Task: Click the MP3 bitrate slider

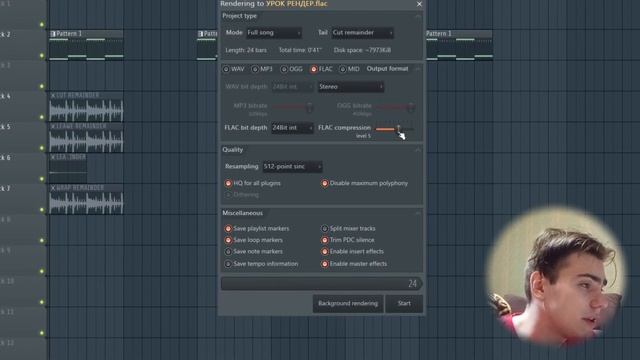Action: point(292,107)
